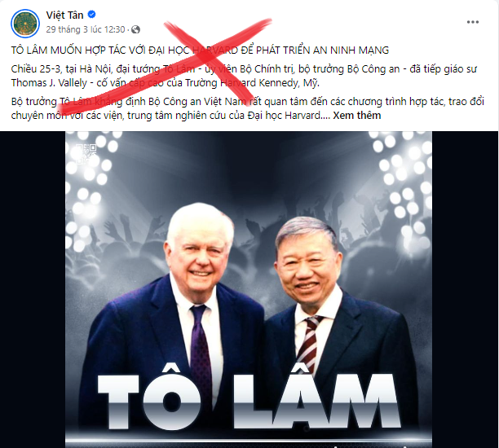Click the black margin left of photo

33,289
